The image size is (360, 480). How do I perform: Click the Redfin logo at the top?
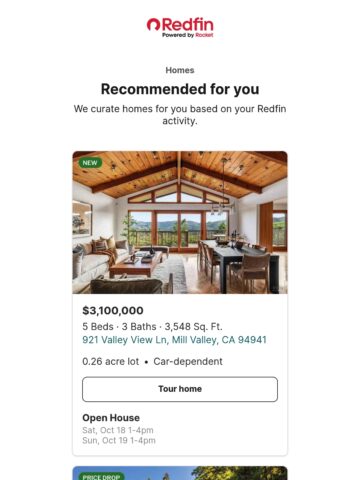180,27
